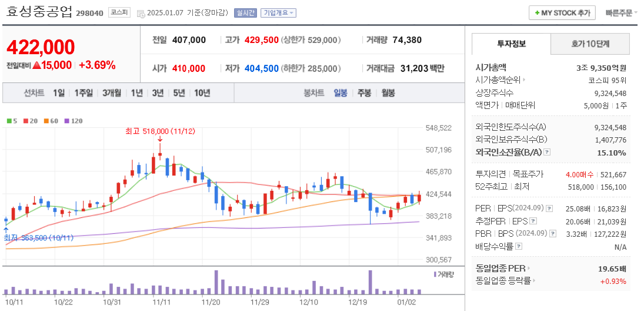Follow the 동일업종 등락률 arrow link

click(535, 281)
